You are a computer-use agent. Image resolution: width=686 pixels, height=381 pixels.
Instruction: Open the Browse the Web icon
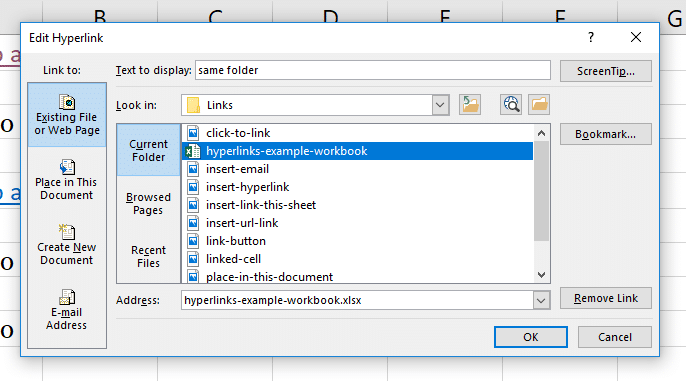(511, 105)
